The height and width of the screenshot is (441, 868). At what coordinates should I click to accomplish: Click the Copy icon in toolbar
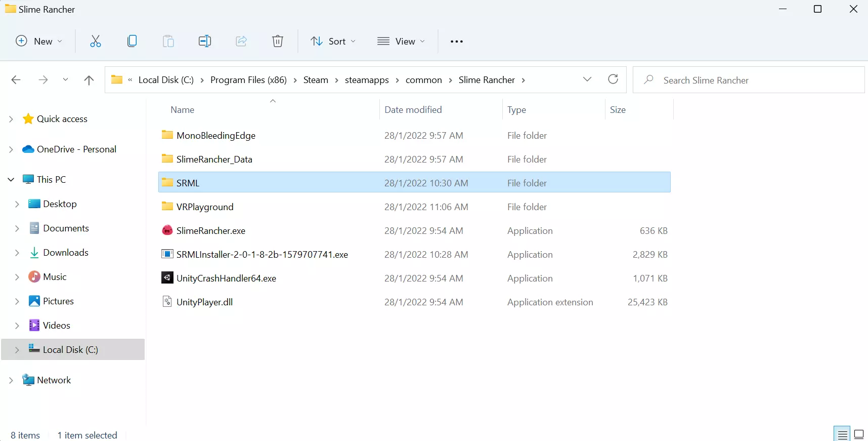click(132, 42)
